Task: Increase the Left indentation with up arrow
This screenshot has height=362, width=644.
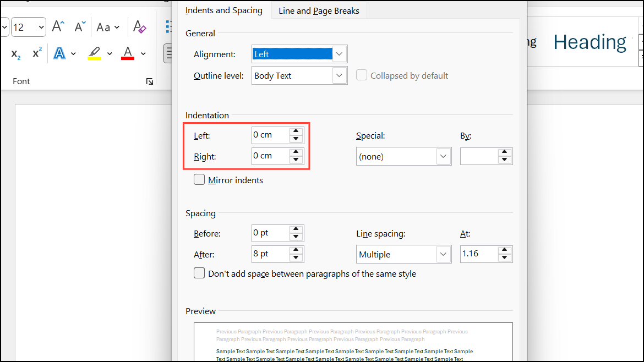Action: [x=296, y=131]
